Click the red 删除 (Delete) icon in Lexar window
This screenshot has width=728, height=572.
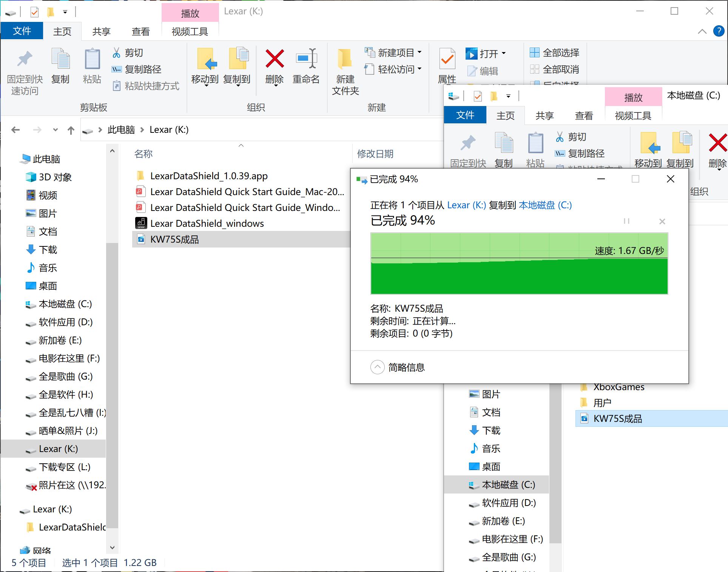click(275, 59)
